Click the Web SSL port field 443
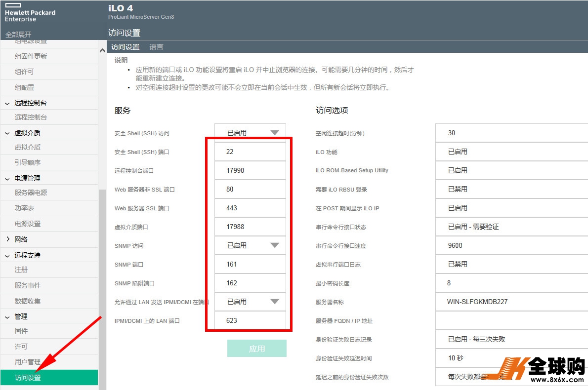 pyautogui.click(x=250, y=208)
